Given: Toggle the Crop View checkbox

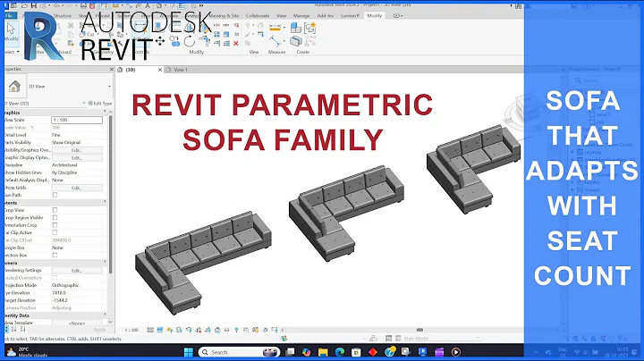Looking at the screenshot, I should coord(55,210).
